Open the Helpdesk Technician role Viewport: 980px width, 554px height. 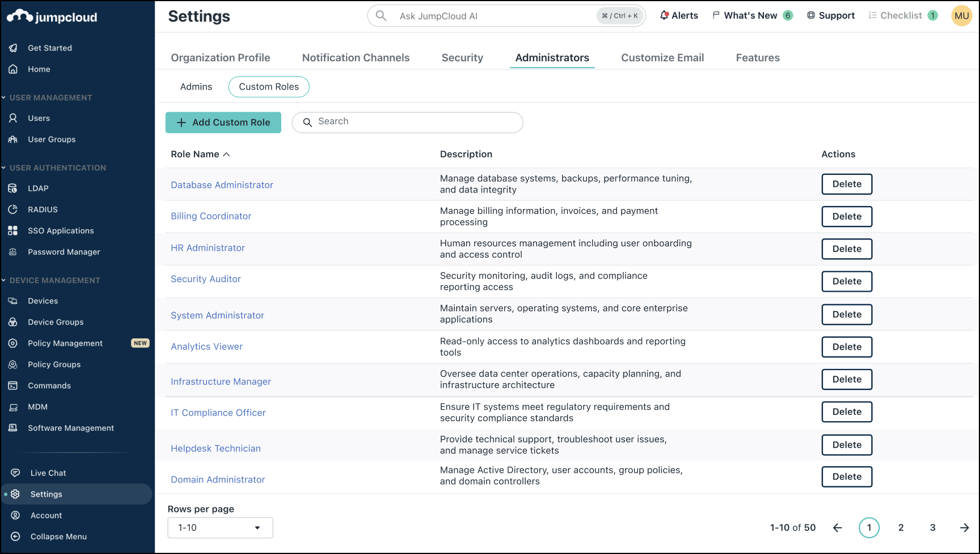[x=216, y=448]
